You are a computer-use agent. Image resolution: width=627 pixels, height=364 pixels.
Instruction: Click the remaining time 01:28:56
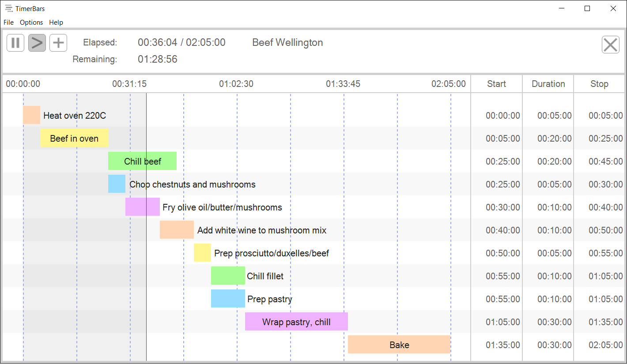click(158, 59)
